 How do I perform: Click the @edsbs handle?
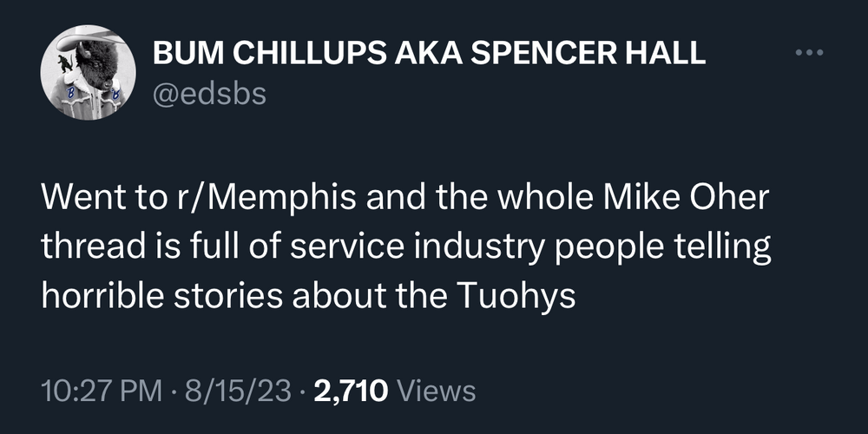click(x=209, y=92)
